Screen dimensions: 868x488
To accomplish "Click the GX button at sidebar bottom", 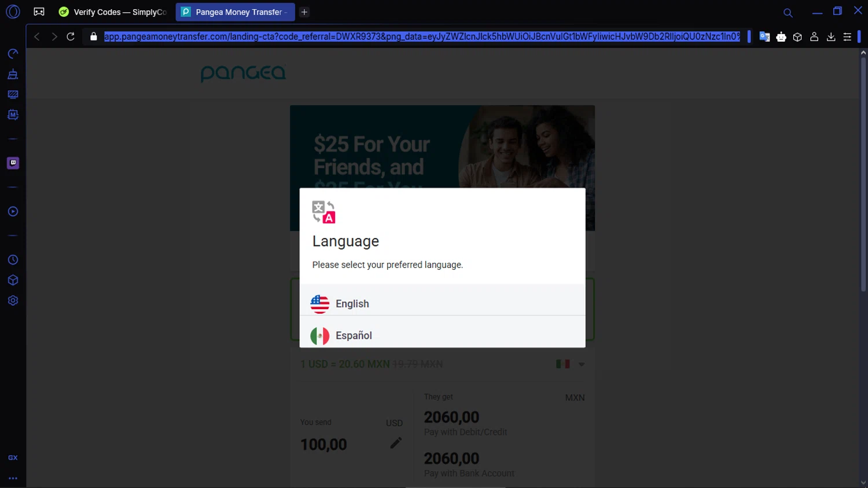I will point(13,458).
